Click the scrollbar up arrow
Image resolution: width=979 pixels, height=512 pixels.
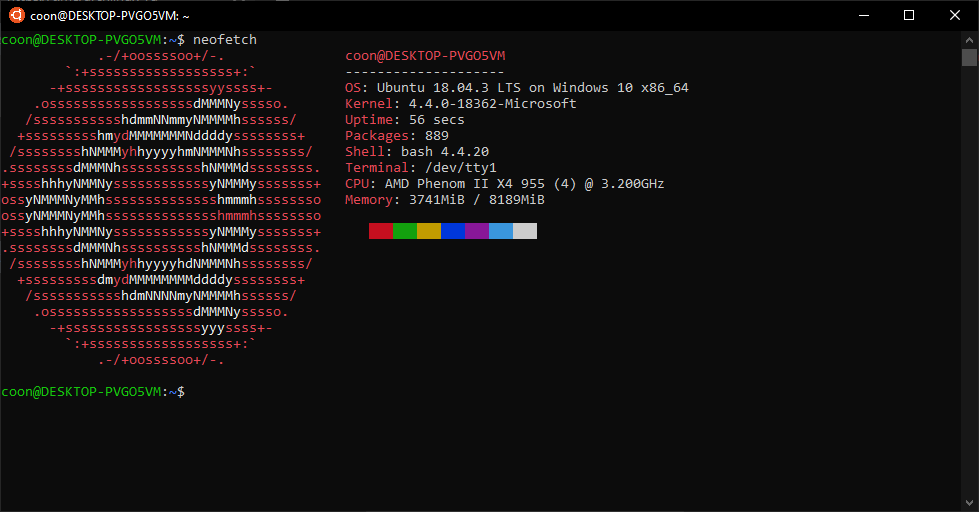[969, 40]
